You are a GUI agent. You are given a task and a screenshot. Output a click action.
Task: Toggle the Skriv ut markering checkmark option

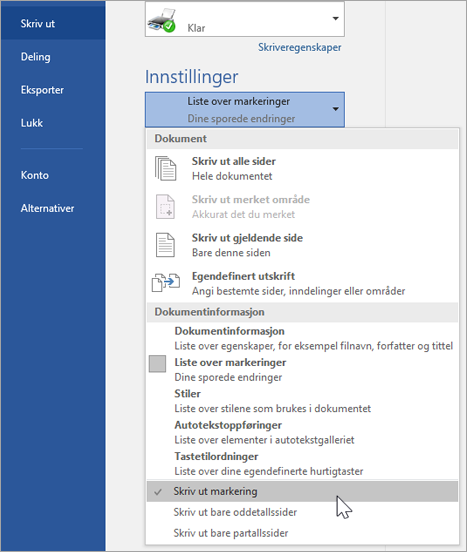[x=302, y=491]
